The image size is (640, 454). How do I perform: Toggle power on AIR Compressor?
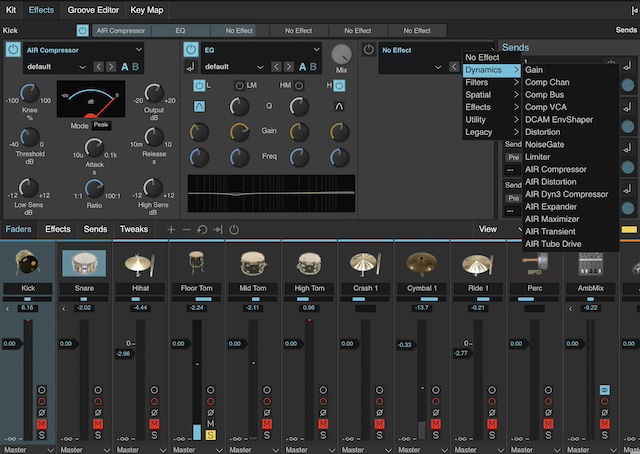tap(13, 50)
